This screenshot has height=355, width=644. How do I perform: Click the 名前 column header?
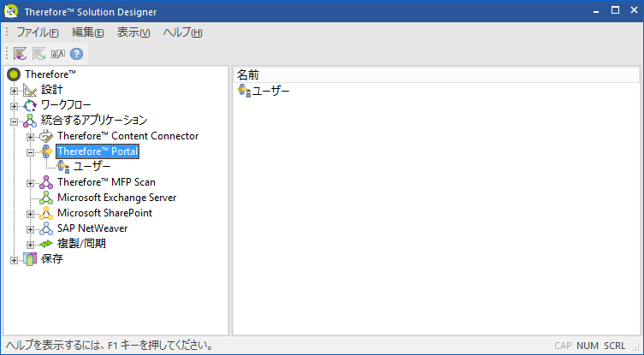click(436, 75)
